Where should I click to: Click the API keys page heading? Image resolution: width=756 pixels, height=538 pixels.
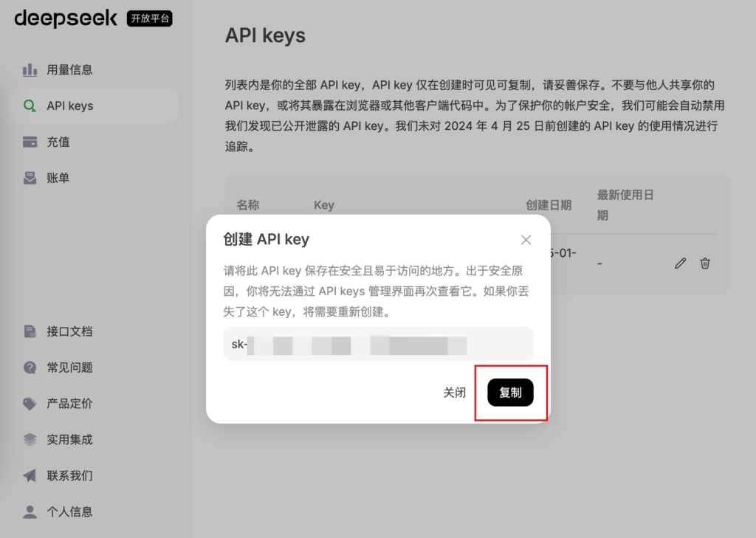(x=265, y=35)
